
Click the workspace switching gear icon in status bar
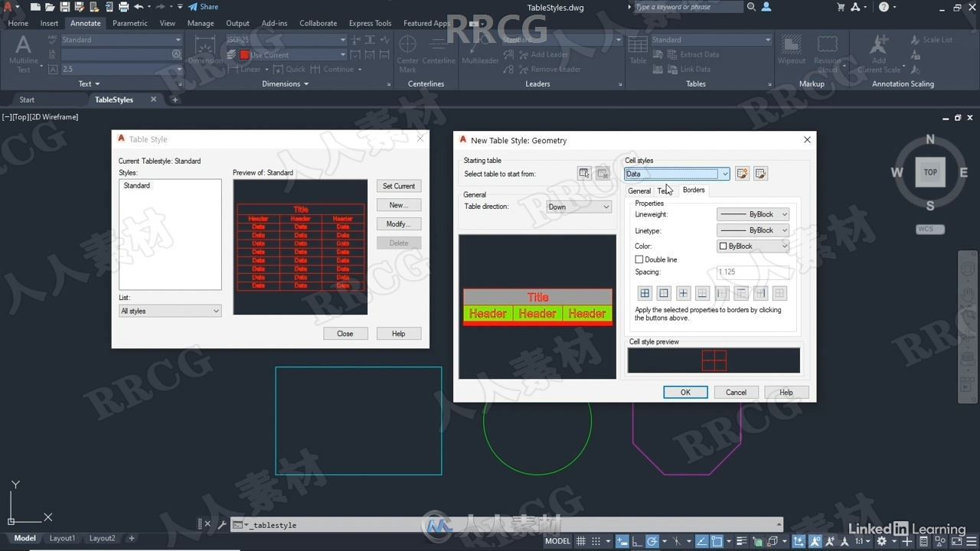882,541
